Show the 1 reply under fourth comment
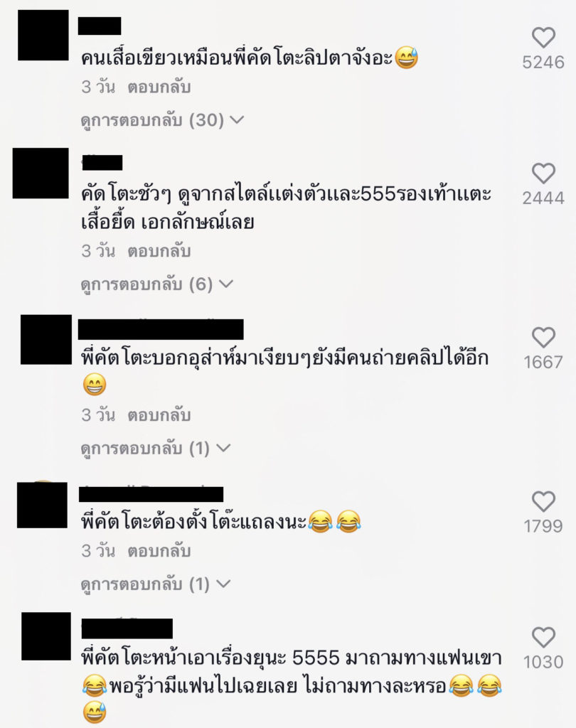 point(155,584)
